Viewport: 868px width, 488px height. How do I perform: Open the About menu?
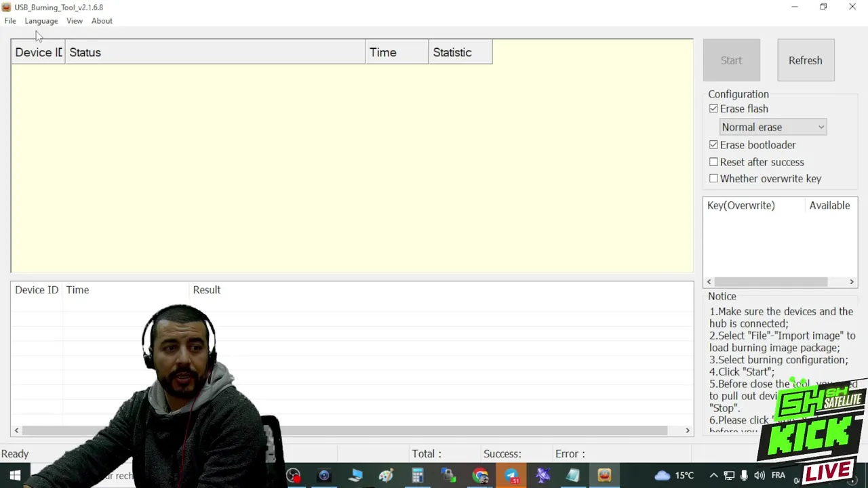coord(102,21)
